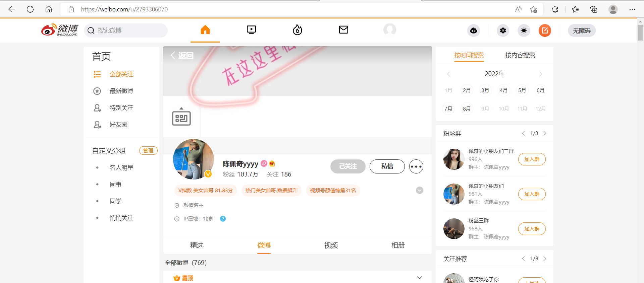
Task: Join the 佩奇的小朋友们二群 fan group
Action: (532, 159)
